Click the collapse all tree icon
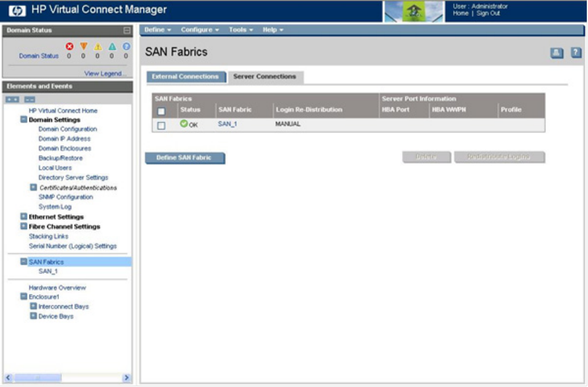This screenshot has height=387, width=588. point(29,99)
